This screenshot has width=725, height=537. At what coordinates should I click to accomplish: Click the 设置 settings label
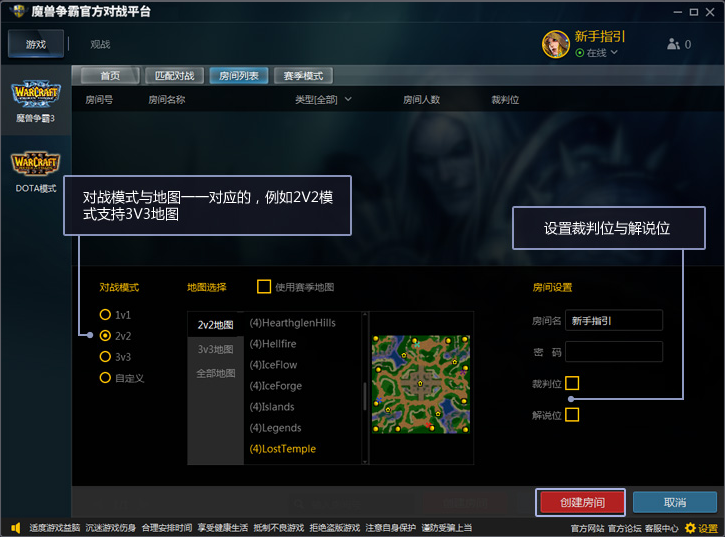(x=708, y=528)
